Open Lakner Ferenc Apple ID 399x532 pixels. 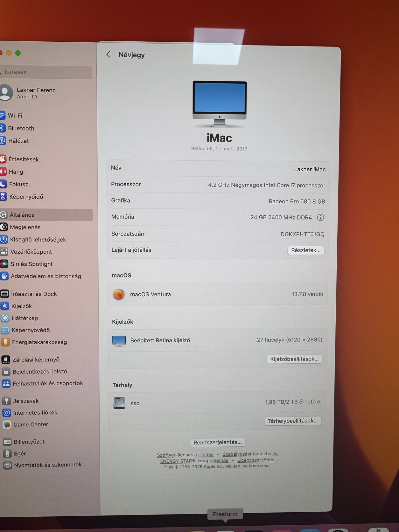[29, 93]
